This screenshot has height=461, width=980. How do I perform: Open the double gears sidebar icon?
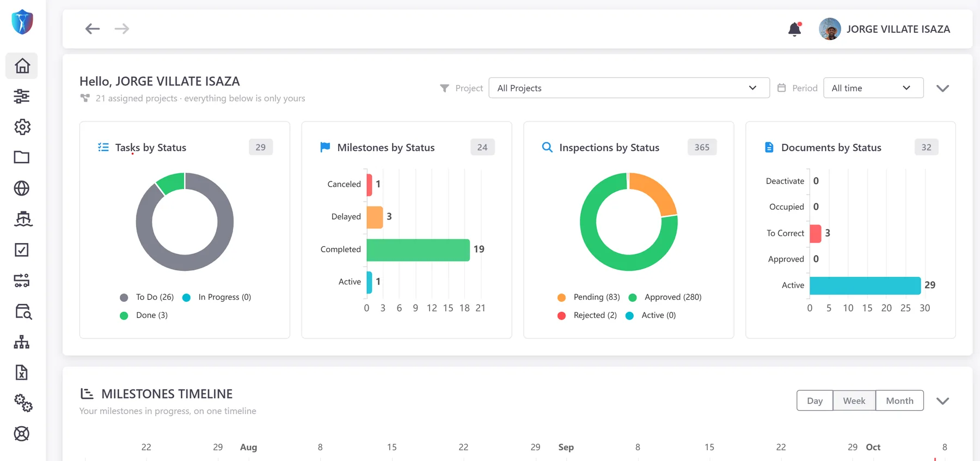click(23, 403)
